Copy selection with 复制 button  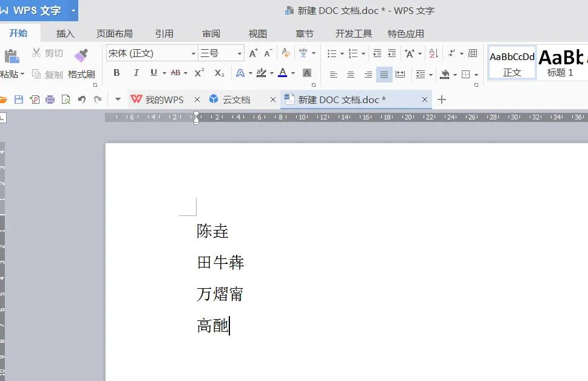point(47,74)
